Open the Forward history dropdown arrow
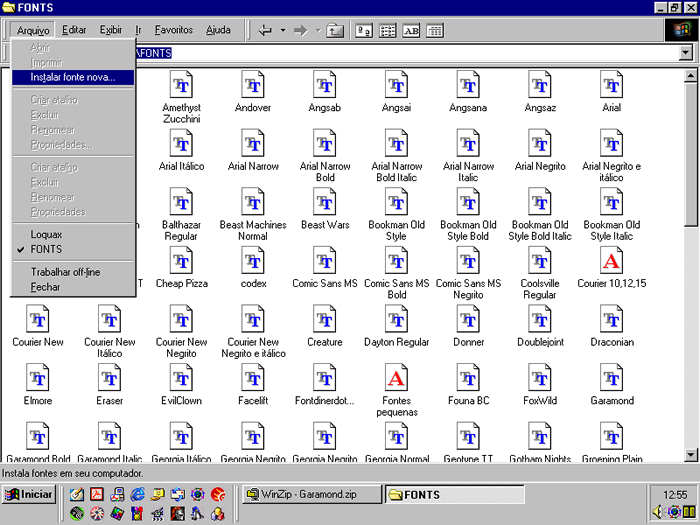Viewport: 700px width, 525px height. (318, 30)
